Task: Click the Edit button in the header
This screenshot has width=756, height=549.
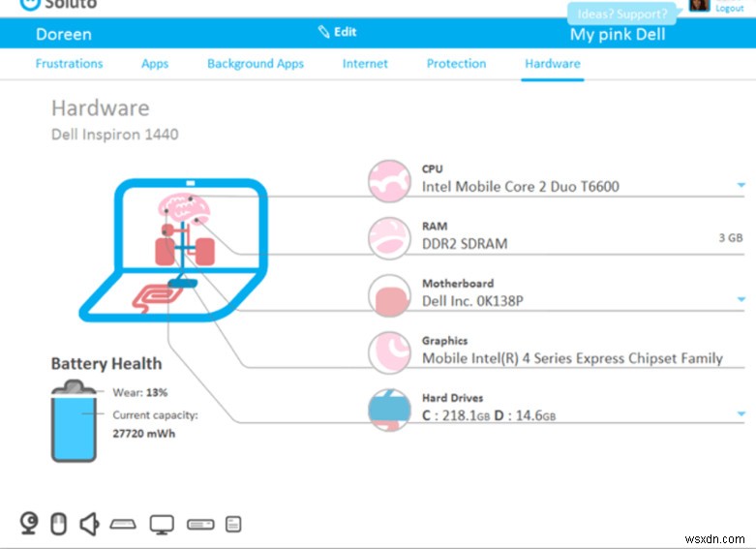Action: pyautogui.click(x=338, y=32)
